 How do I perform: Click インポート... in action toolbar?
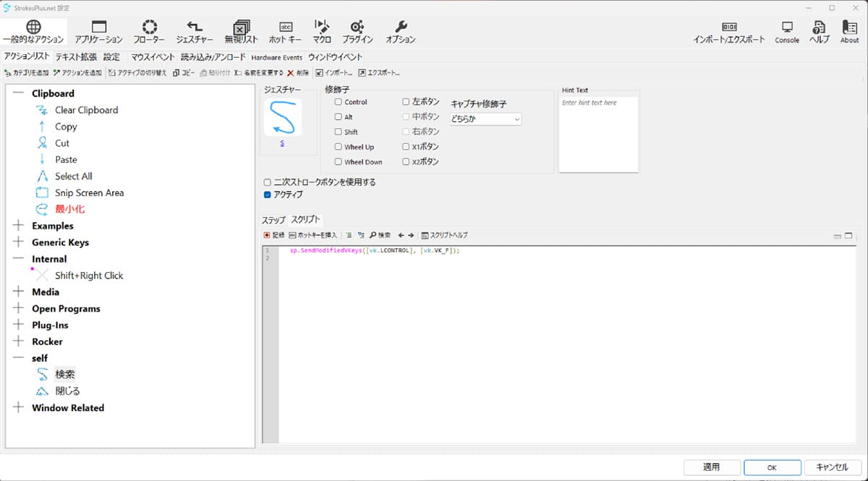(x=334, y=73)
